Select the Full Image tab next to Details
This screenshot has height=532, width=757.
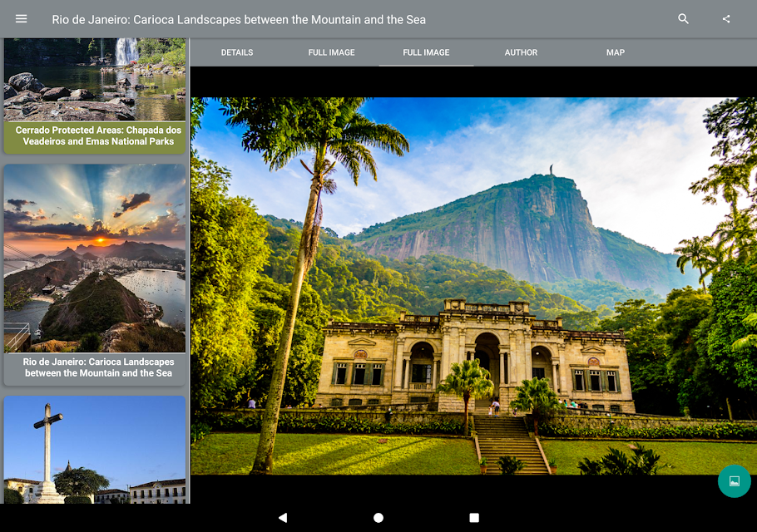pos(331,52)
